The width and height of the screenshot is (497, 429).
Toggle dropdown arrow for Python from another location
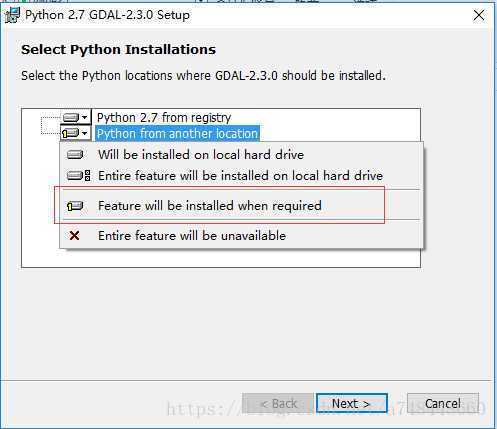click(85, 133)
